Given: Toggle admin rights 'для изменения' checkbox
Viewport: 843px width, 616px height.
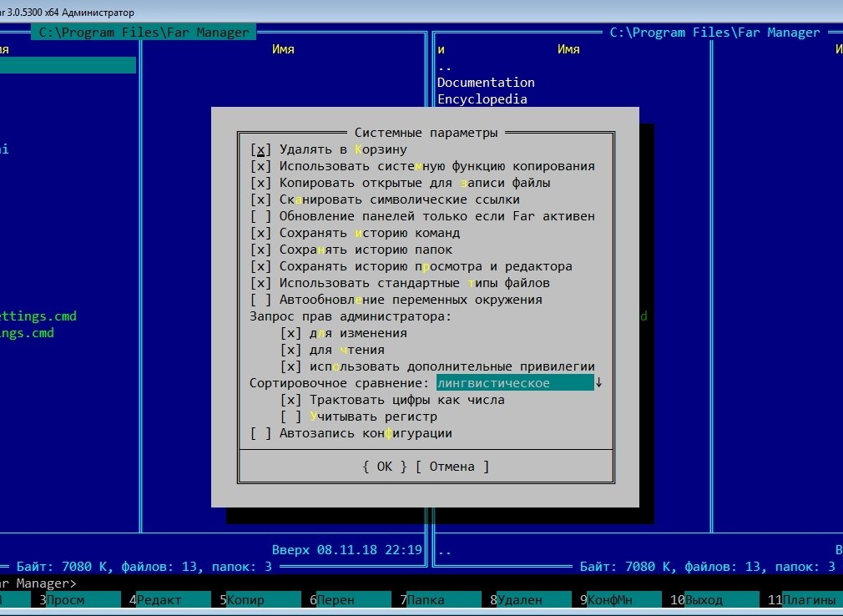Looking at the screenshot, I should point(290,333).
